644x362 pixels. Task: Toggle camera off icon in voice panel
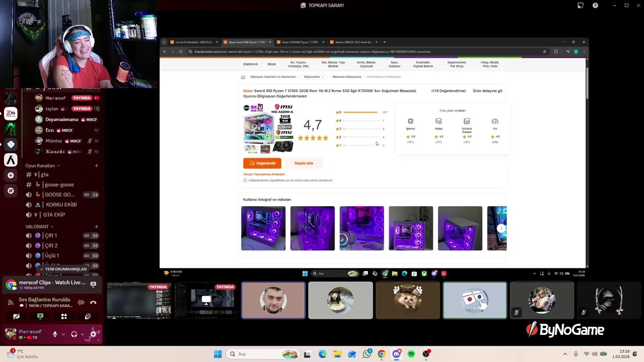16,316
